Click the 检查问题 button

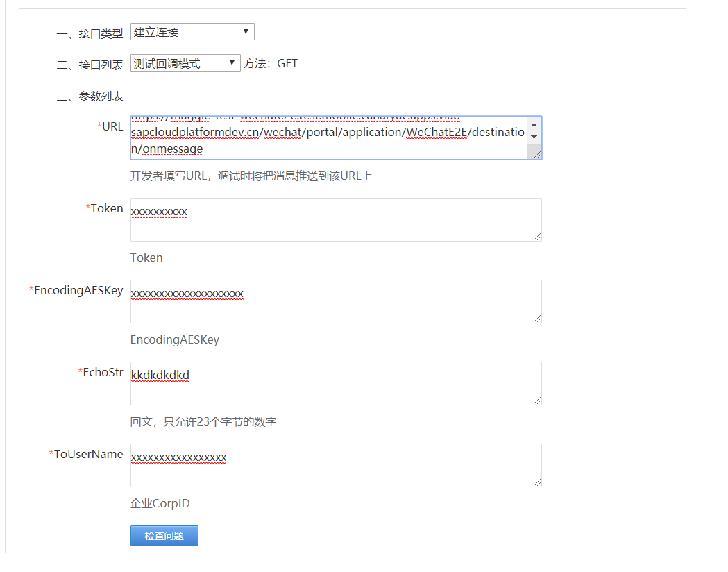point(164,535)
